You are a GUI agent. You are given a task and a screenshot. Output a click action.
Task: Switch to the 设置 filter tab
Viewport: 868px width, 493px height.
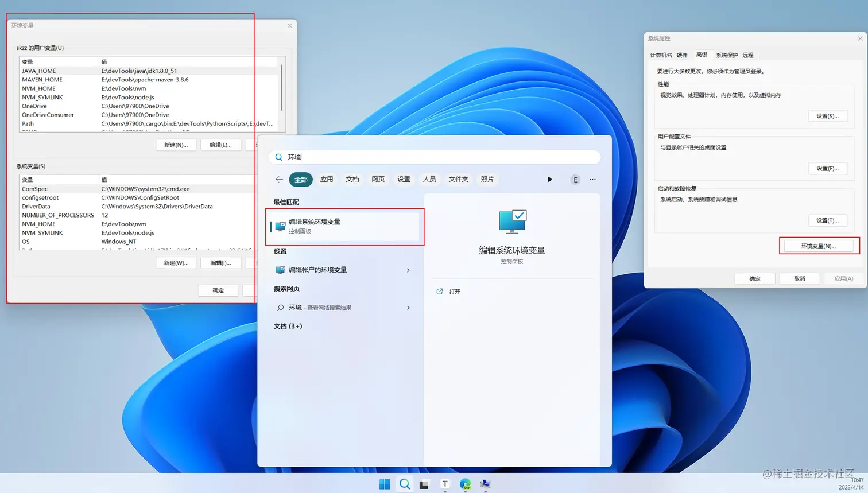pos(404,180)
